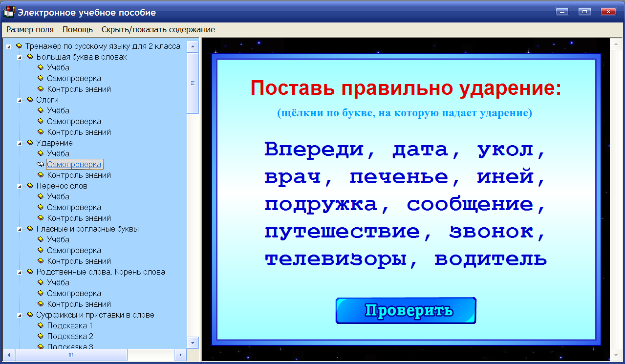Click the tag icon next to "Родственные слова. Корень слова"
Image resolution: width=625 pixels, height=364 pixels.
[29, 272]
